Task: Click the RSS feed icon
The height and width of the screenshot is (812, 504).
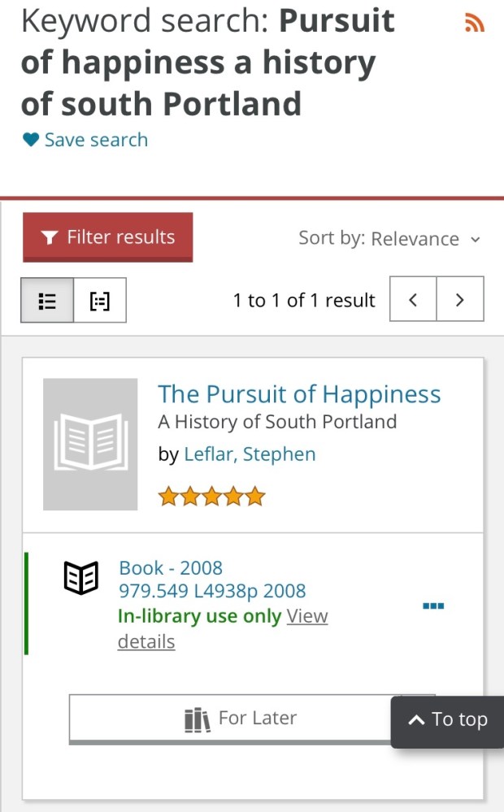Action: pyautogui.click(x=474, y=24)
